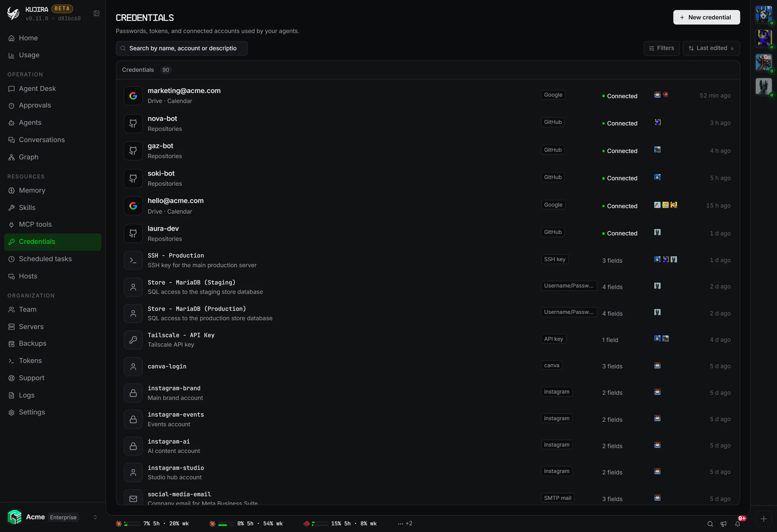Open Scheduled tasks in sidebar
This screenshot has width=777, height=532.
pos(52,259)
